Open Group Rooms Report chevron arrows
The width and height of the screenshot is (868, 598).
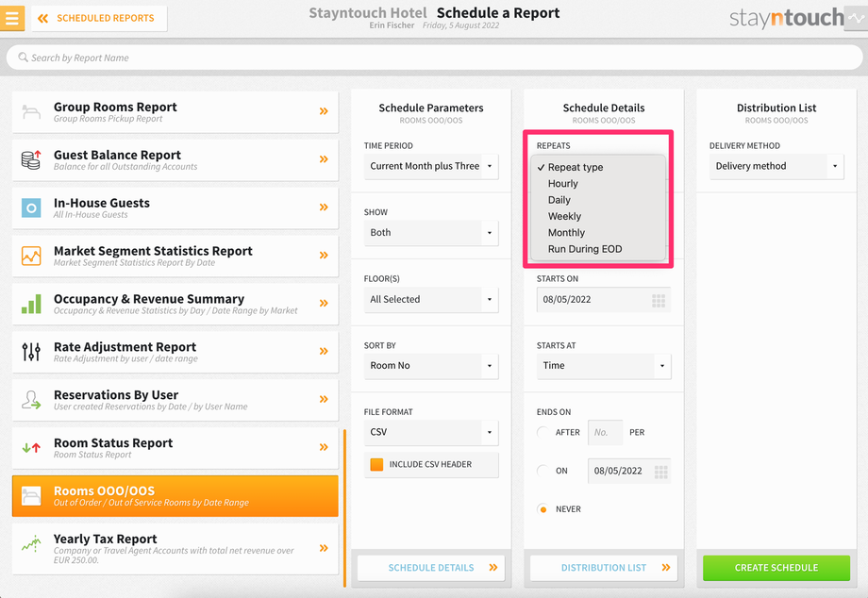(324, 111)
